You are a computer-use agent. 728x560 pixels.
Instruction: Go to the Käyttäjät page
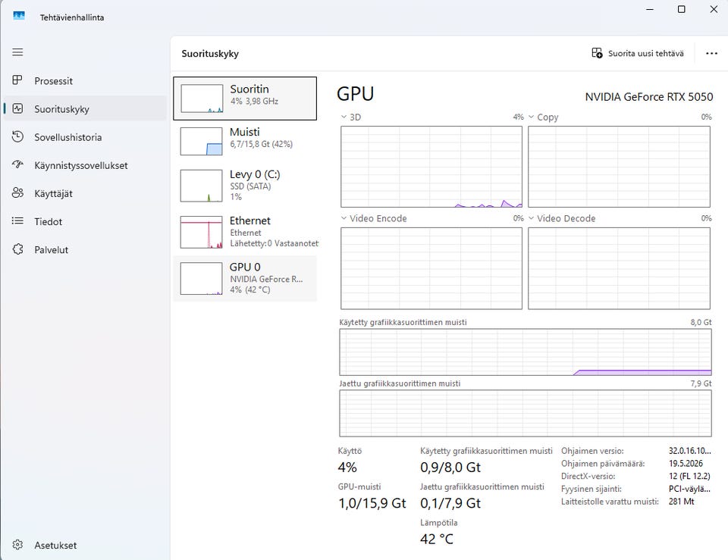click(x=85, y=193)
